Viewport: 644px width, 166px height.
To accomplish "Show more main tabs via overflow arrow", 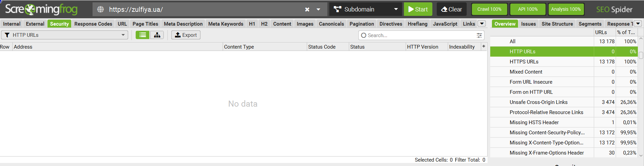I will (482, 24).
